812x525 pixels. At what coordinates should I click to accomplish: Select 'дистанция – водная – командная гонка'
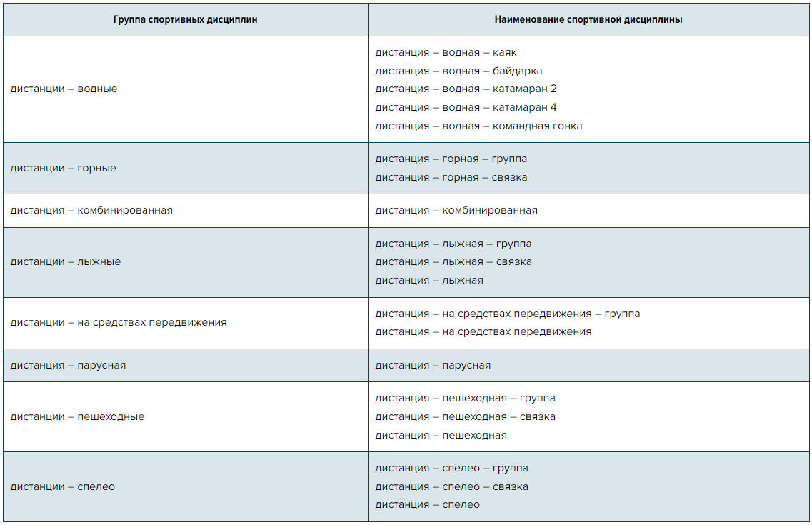pyautogui.click(x=478, y=126)
